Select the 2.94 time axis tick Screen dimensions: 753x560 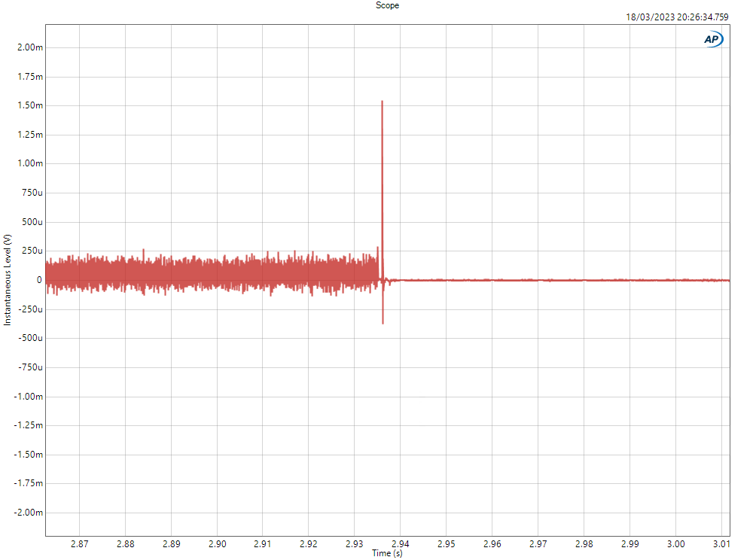(x=401, y=543)
